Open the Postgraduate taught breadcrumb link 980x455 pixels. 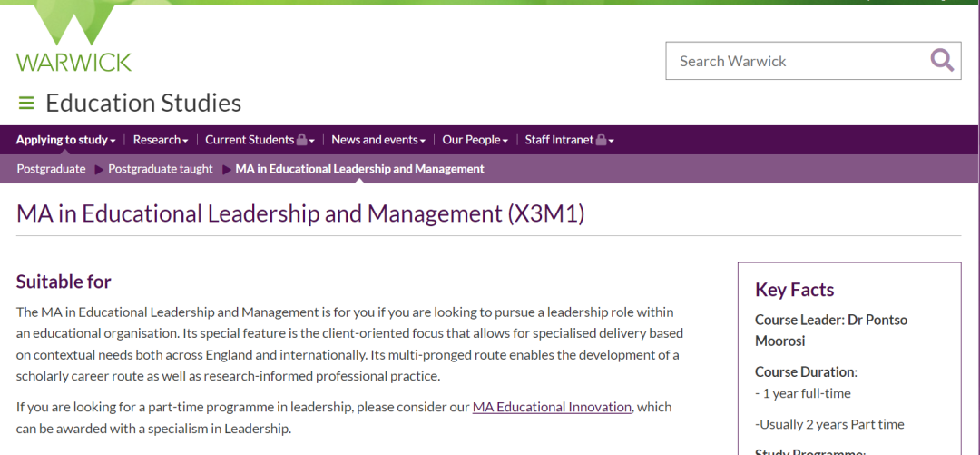161,169
